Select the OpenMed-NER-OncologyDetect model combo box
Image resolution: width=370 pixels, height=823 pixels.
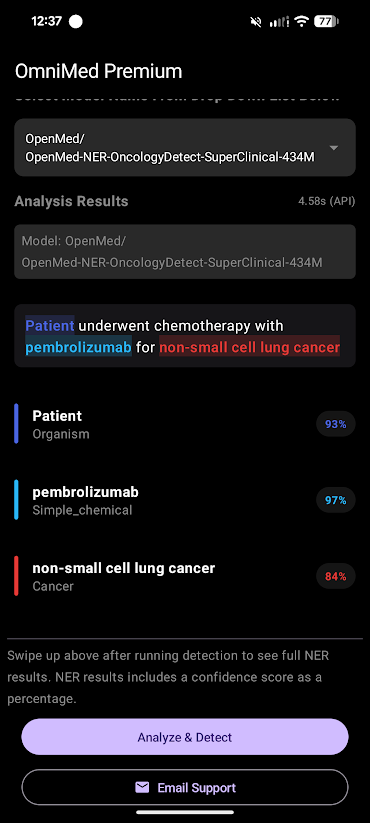point(185,147)
